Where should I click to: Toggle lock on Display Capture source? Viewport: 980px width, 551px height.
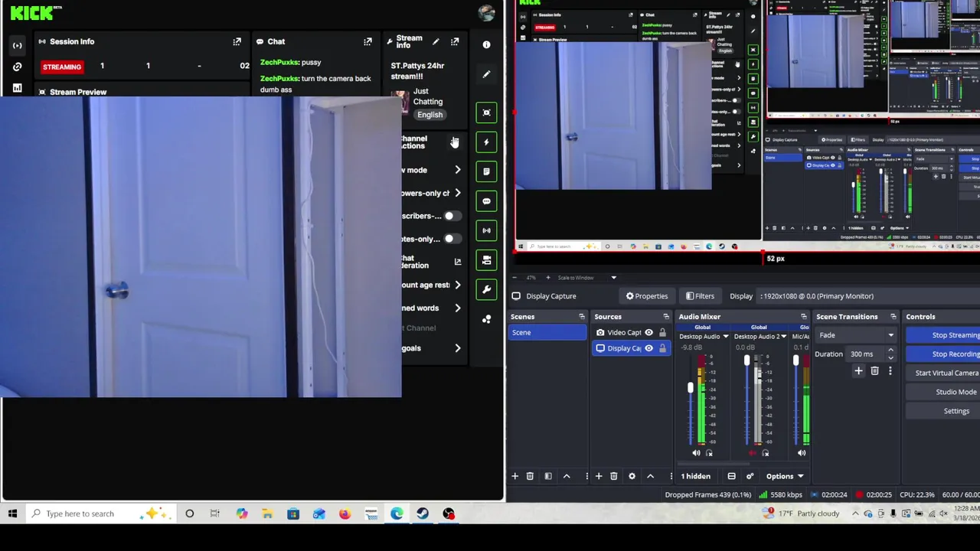(662, 348)
